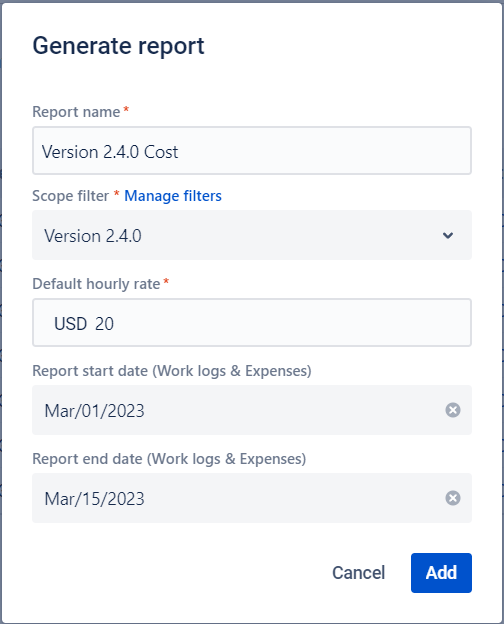Open the Version 2.4.0 scope filter dropdown
504x624 pixels.
252,235
